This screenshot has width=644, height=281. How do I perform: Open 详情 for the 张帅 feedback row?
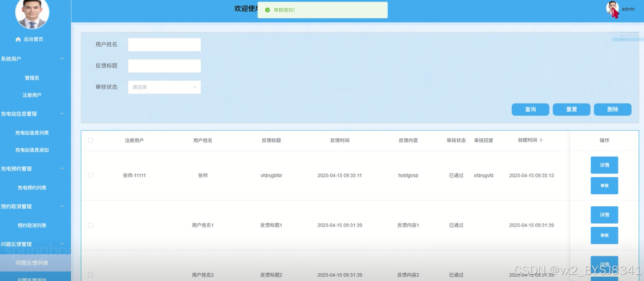604,165
